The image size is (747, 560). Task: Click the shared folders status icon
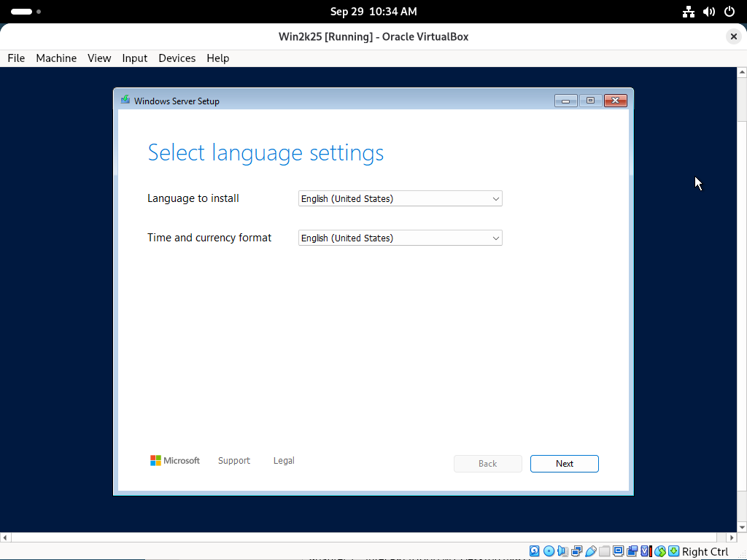604,551
